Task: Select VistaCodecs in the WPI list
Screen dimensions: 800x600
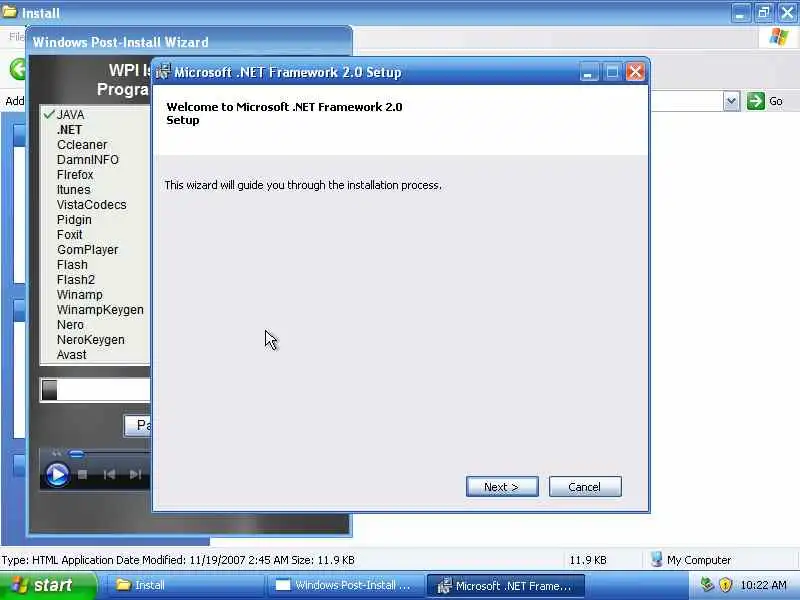Action: [92, 205]
